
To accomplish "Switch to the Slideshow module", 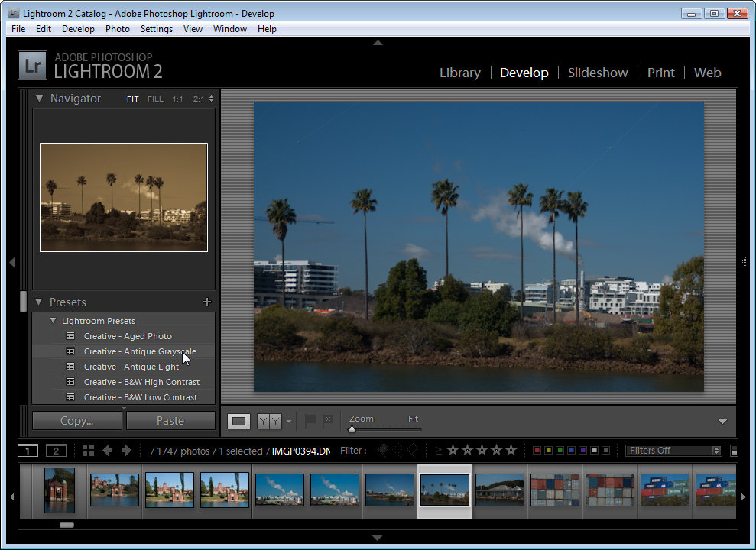I will pos(598,73).
